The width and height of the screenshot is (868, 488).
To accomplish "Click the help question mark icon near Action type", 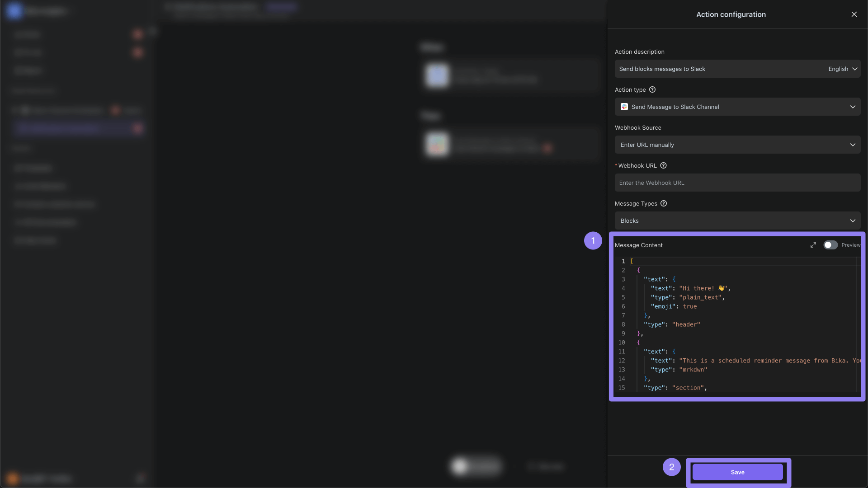I will [652, 90].
